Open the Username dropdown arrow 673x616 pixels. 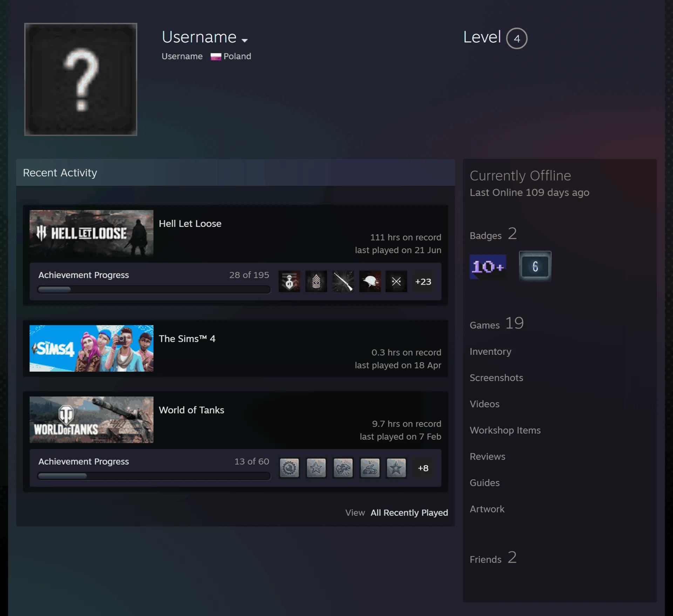(x=245, y=40)
